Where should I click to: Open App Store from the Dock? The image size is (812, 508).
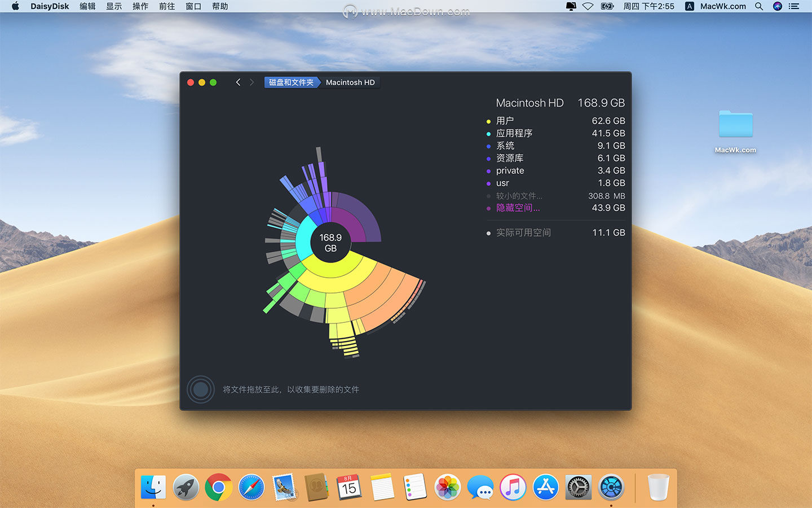(546, 487)
